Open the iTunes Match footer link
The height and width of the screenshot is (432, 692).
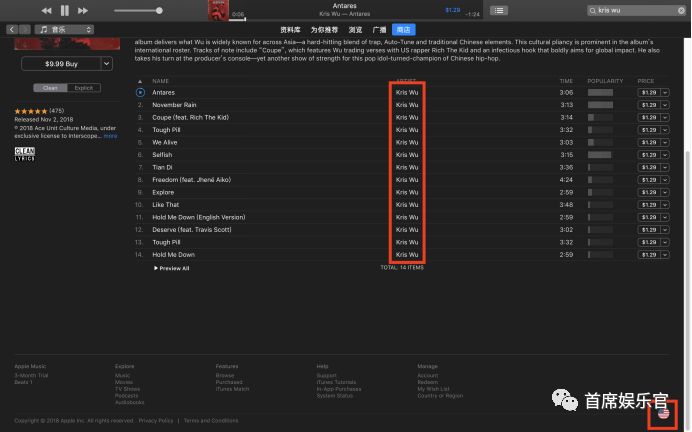click(x=232, y=389)
